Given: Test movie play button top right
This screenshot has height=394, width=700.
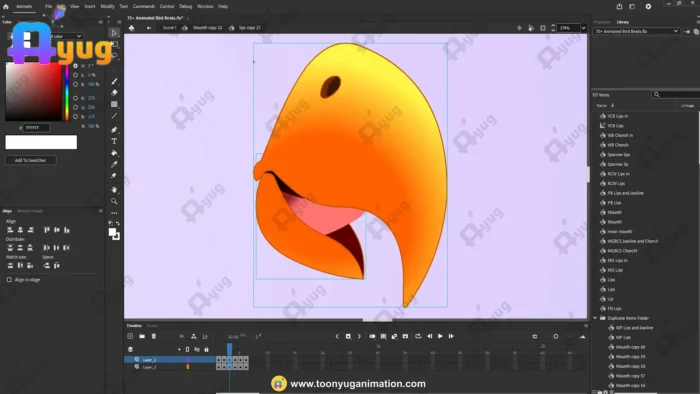Looking at the screenshot, I should tap(648, 7).
